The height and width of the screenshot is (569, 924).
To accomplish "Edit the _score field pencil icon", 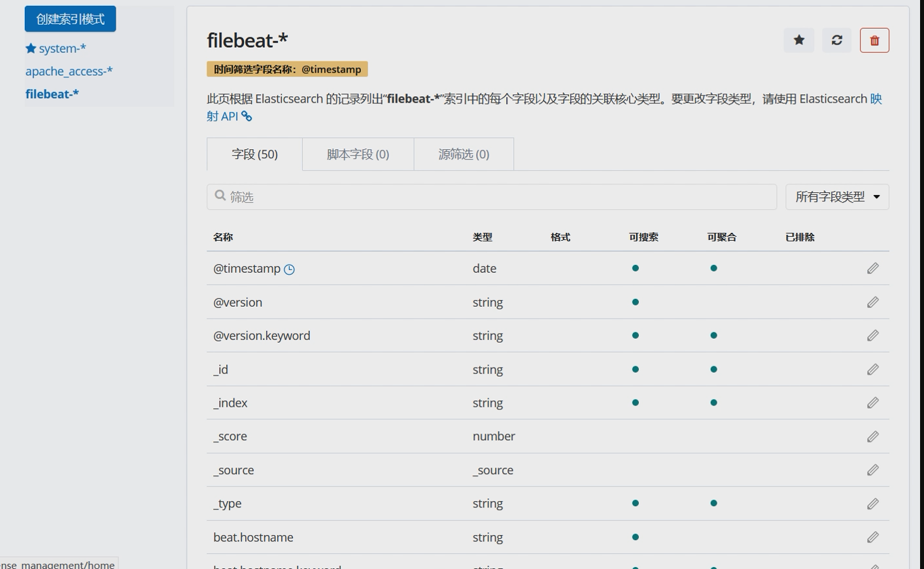I will pyautogui.click(x=873, y=436).
